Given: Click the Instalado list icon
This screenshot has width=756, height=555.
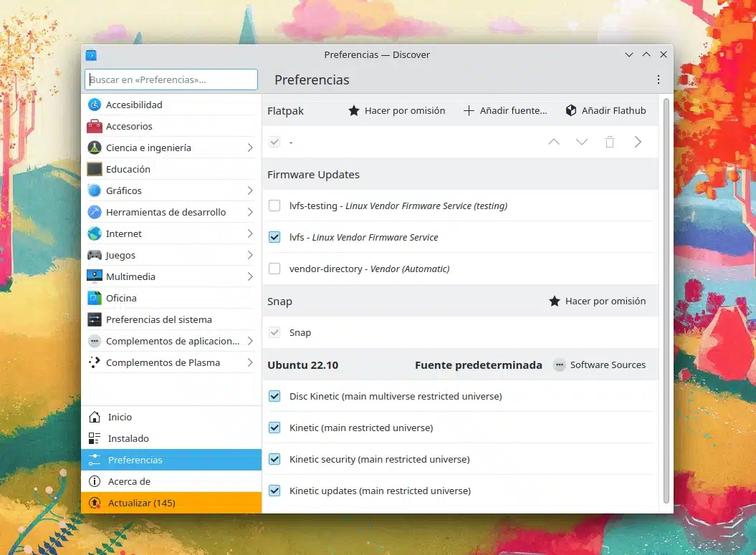Looking at the screenshot, I should [95, 438].
